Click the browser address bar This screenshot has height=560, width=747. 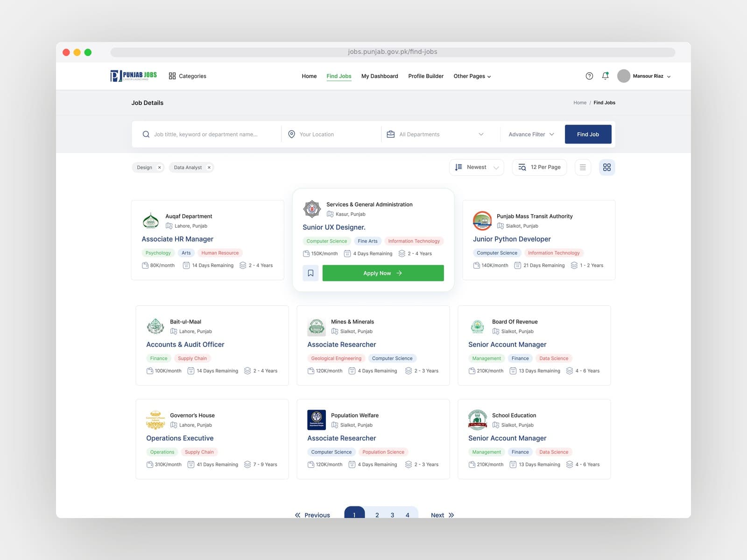coord(393,52)
